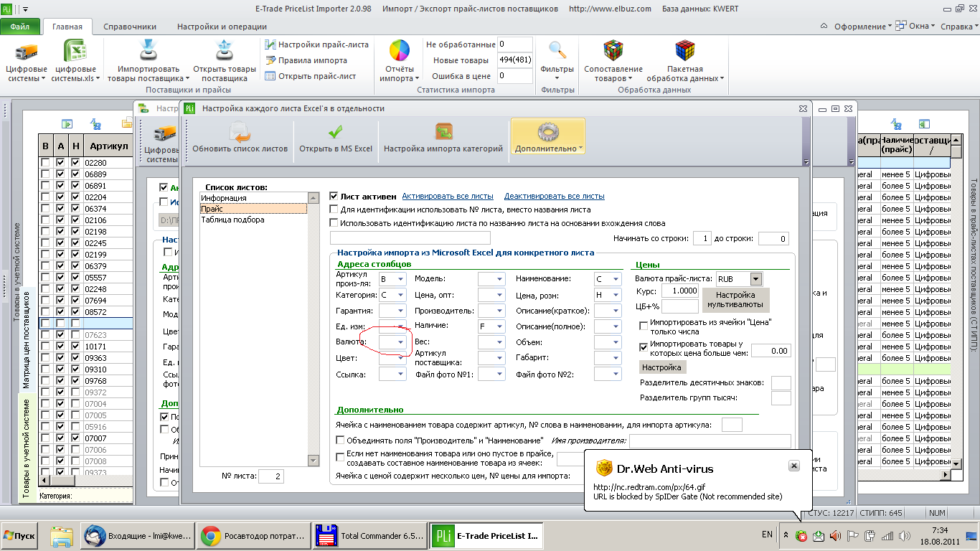Image resolution: width=980 pixels, height=551 pixels.
Task: Toggle the Лист активен checkbox
Action: click(334, 196)
